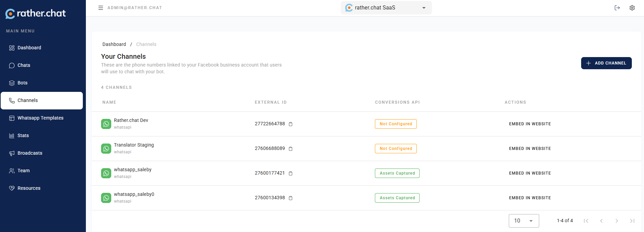This screenshot has height=232, width=644.
Task: Go to previous page arrow
Action: [x=601, y=221]
